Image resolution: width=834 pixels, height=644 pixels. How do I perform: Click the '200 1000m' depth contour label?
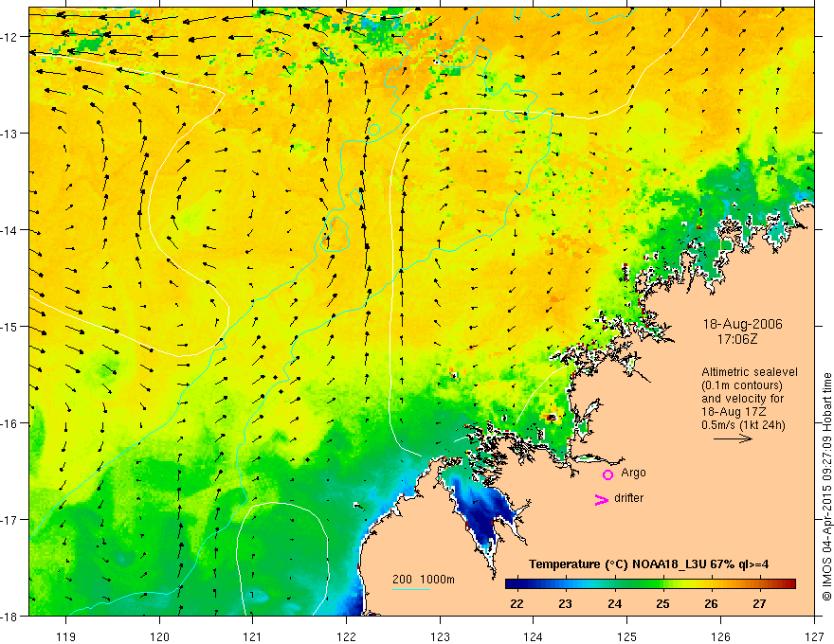pyautogui.click(x=424, y=580)
